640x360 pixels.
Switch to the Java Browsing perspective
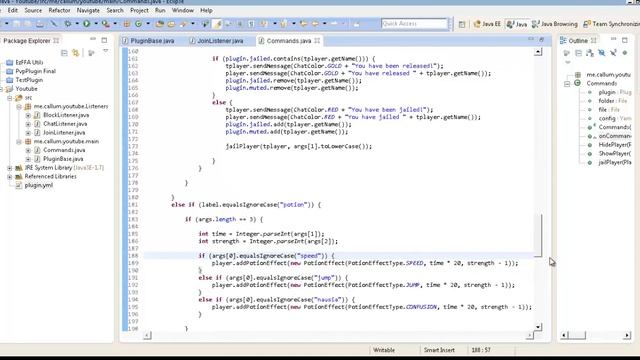click(x=555, y=24)
